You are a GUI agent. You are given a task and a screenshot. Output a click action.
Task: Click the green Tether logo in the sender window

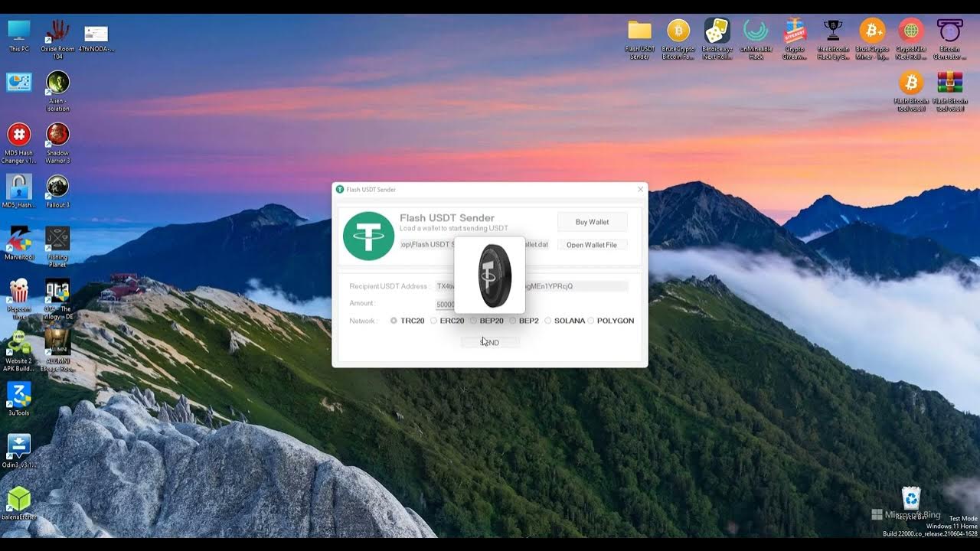coord(368,236)
